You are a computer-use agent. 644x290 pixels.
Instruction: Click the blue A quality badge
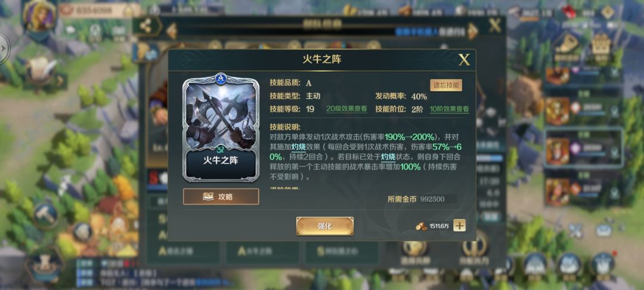pos(221,79)
